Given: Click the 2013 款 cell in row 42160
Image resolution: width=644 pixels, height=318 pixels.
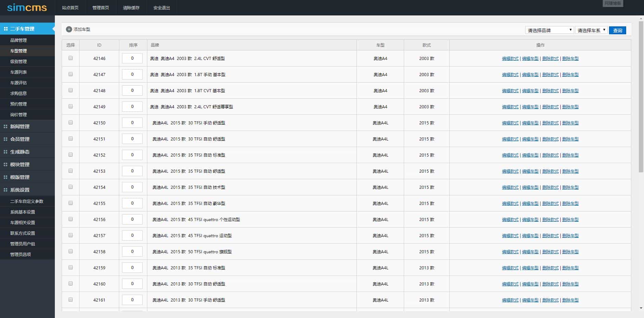Looking at the screenshot, I should tap(427, 284).
